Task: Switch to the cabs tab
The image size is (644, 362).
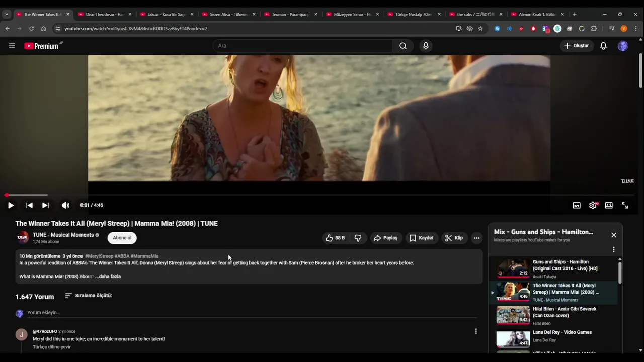Action: pyautogui.click(x=476, y=14)
